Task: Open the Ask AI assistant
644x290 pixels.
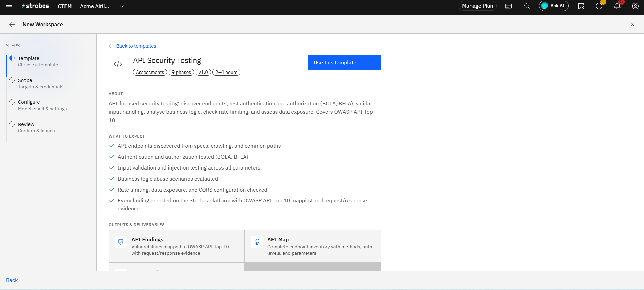Action: click(554, 6)
